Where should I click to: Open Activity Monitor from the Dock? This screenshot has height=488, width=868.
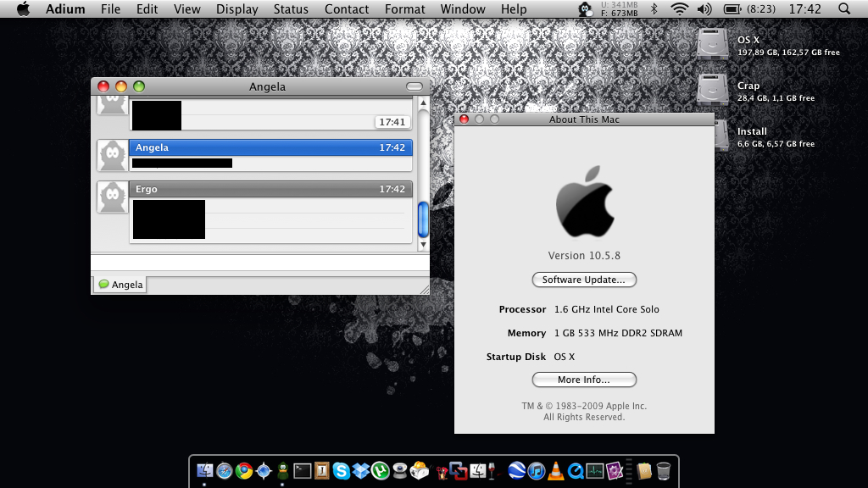595,471
